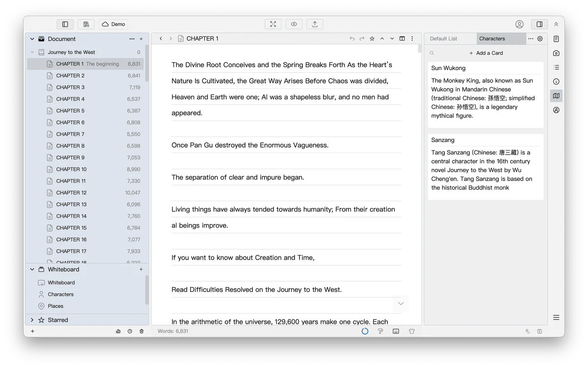
Task: Click the Add a Card button
Action: (486, 53)
